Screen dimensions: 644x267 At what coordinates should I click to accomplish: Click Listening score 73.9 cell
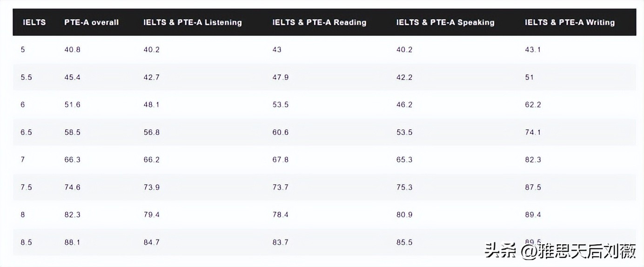tap(152, 187)
